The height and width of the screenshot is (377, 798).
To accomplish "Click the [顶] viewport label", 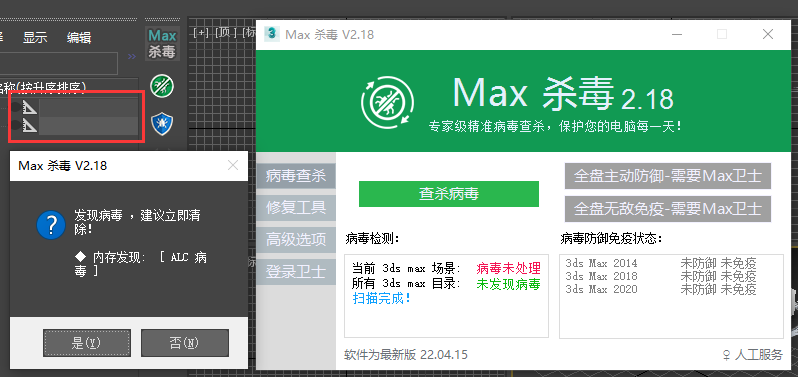I will [226, 33].
